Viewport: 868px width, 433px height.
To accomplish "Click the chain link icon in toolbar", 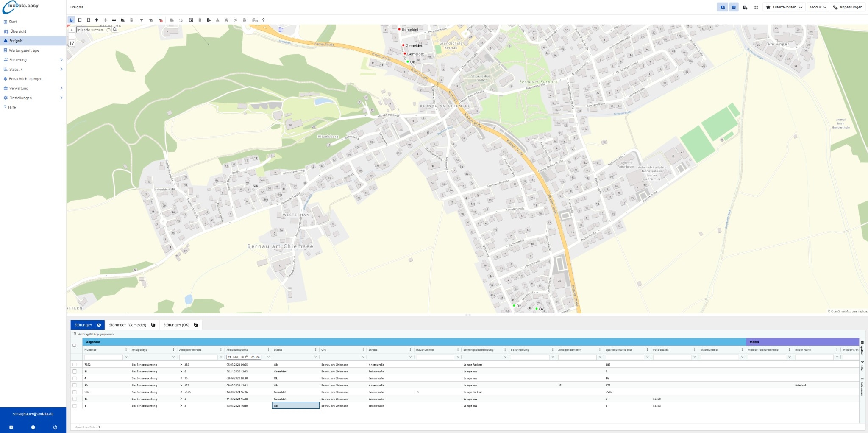I will coord(236,20).
